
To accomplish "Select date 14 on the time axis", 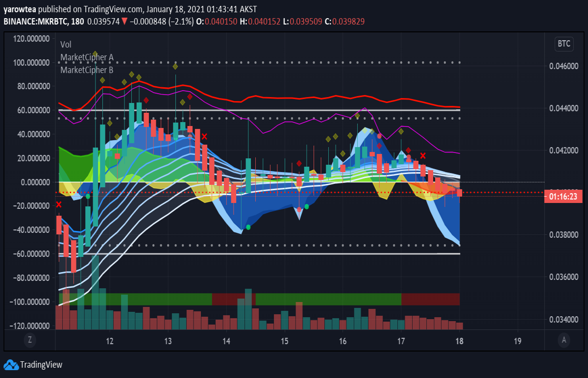I will pos(226,340).
